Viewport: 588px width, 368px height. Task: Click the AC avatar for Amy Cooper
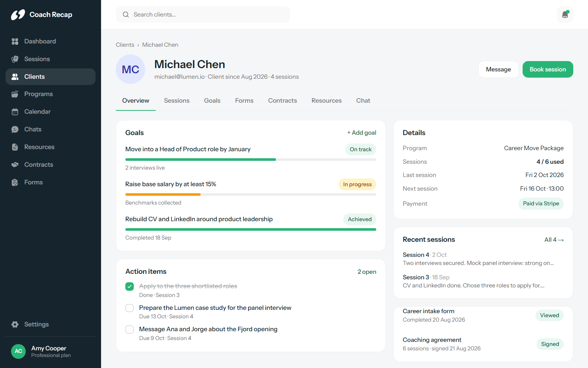18,351
